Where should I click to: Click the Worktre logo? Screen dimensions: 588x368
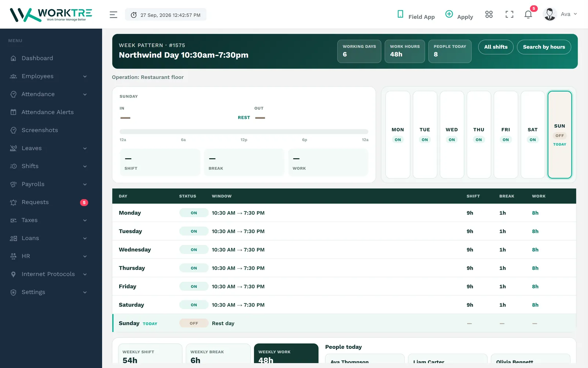click(x=51, y=15)
